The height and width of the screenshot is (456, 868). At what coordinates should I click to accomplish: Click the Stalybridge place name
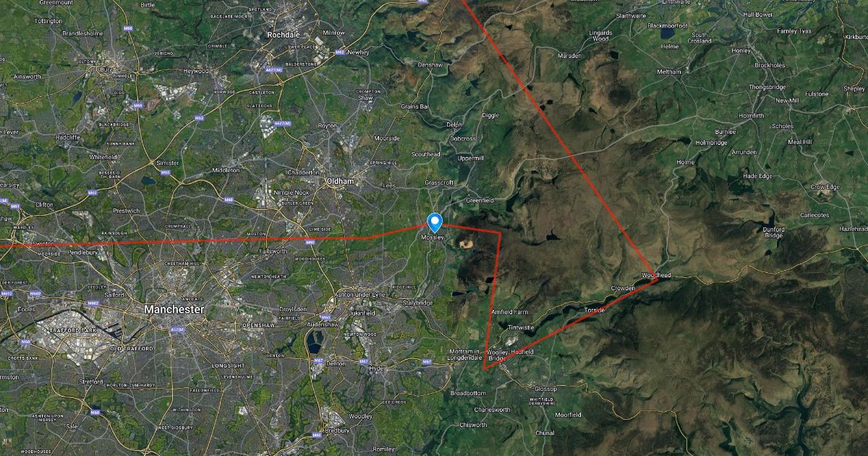click(417, 303)
